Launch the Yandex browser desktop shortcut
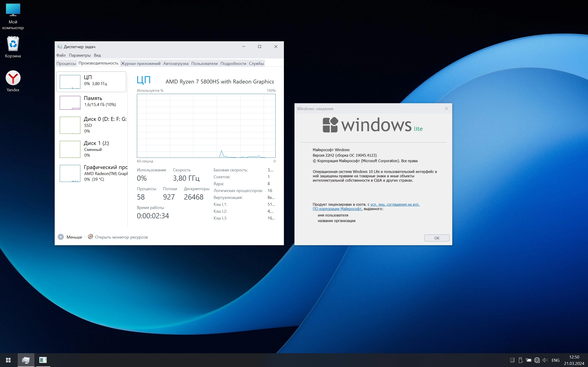This screenshot has height=367, width=588. click(13, 78)
